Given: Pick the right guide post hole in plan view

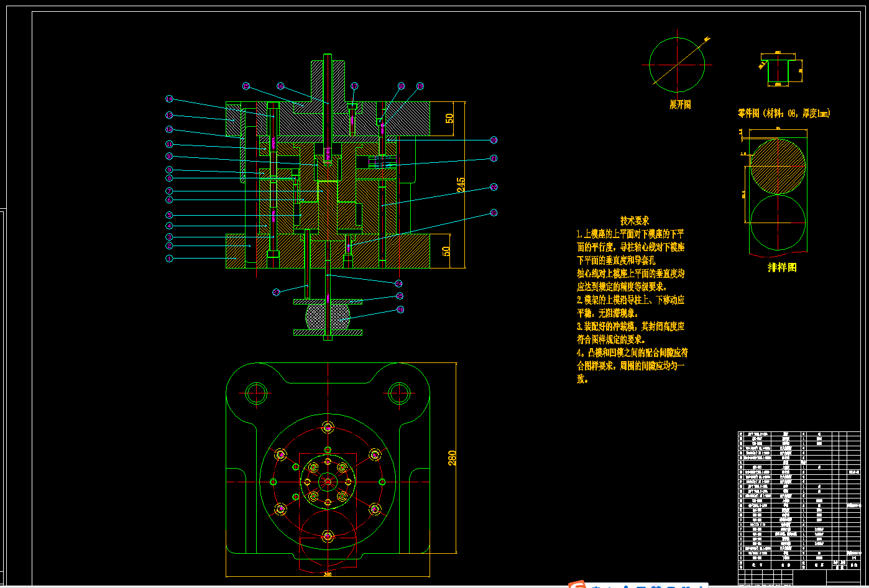Looking at the screenshot, I should click(x=400, y=393).
